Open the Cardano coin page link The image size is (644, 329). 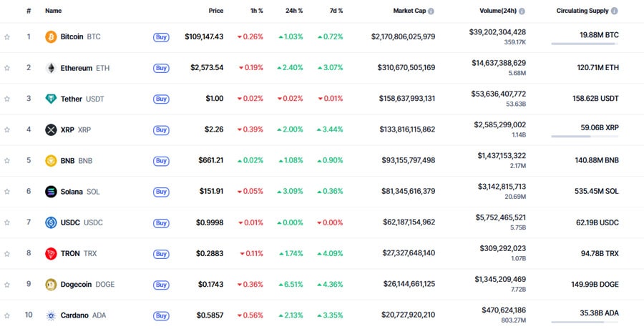coord(83,315)
